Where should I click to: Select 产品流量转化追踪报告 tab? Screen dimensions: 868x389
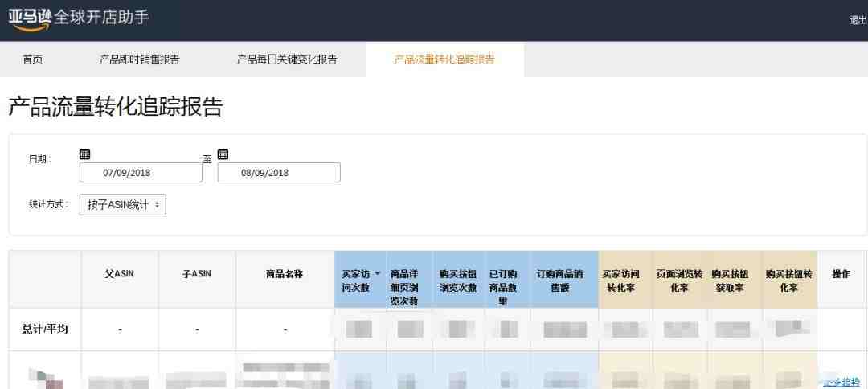tap(444, 59)
